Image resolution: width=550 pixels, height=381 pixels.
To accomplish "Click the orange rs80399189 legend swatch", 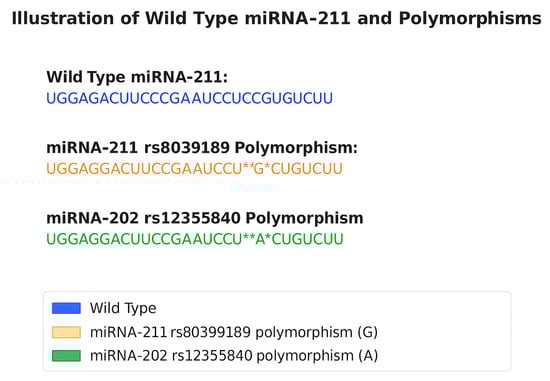I will click(x=66, y=332).
